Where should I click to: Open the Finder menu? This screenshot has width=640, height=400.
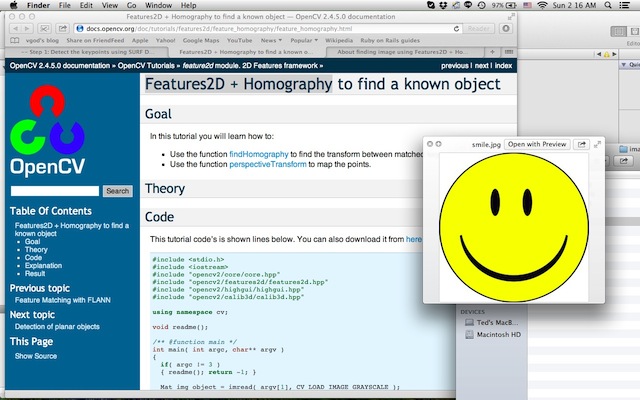coord(38,5)
